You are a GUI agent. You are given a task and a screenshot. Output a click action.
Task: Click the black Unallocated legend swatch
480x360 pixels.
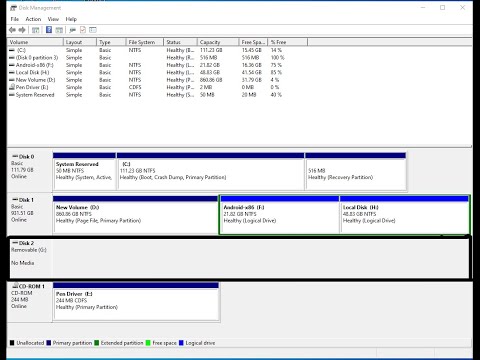pos(12,343)
